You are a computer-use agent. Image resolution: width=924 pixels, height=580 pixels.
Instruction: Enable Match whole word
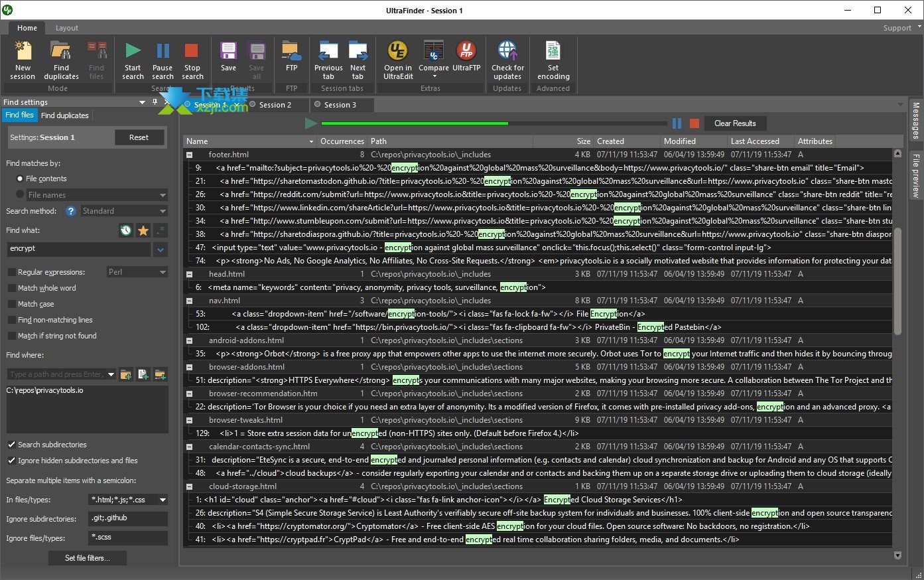(11, 288)
